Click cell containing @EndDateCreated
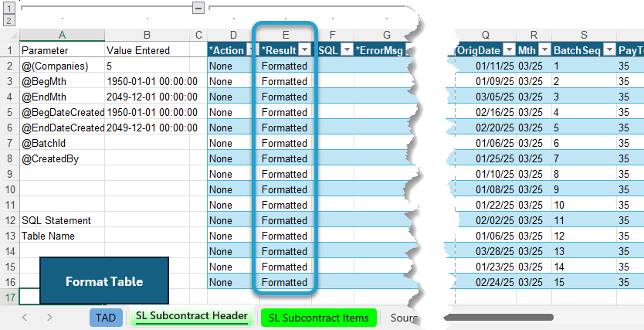Image resolution: width=644 pixels, height=330 pixels. click(62, 128)
